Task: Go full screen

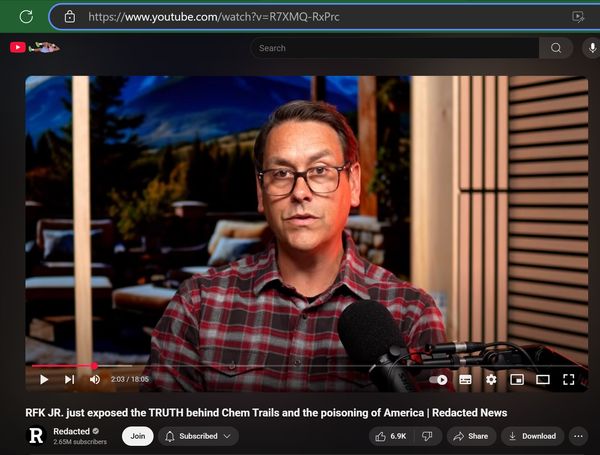Action: pyautogui.click(x=569, y=380)
